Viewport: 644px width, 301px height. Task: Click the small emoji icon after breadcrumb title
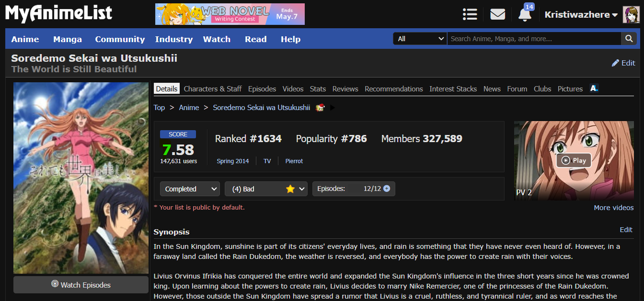click(x=319, y=108)
